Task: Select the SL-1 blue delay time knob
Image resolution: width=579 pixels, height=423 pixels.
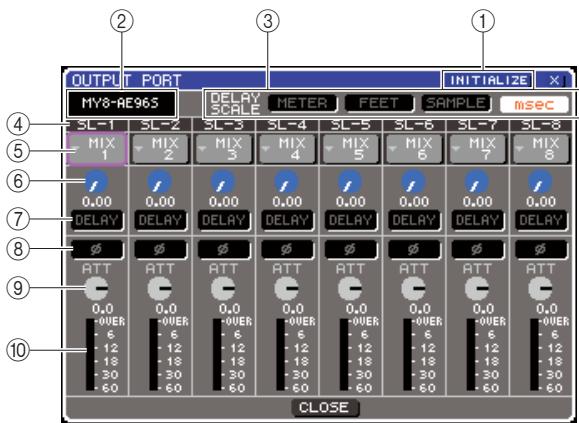Action: 96,182
